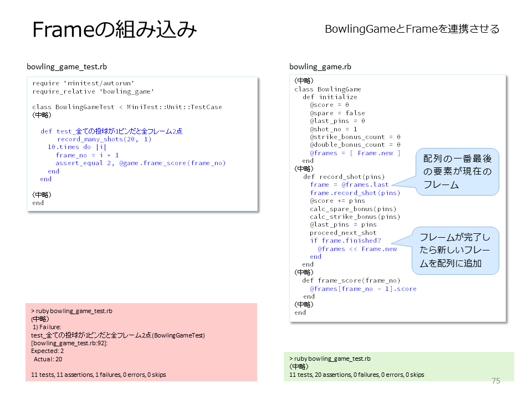Click the '11 tests, 20 assertions, 0 failures' summary

pos(356,375)
